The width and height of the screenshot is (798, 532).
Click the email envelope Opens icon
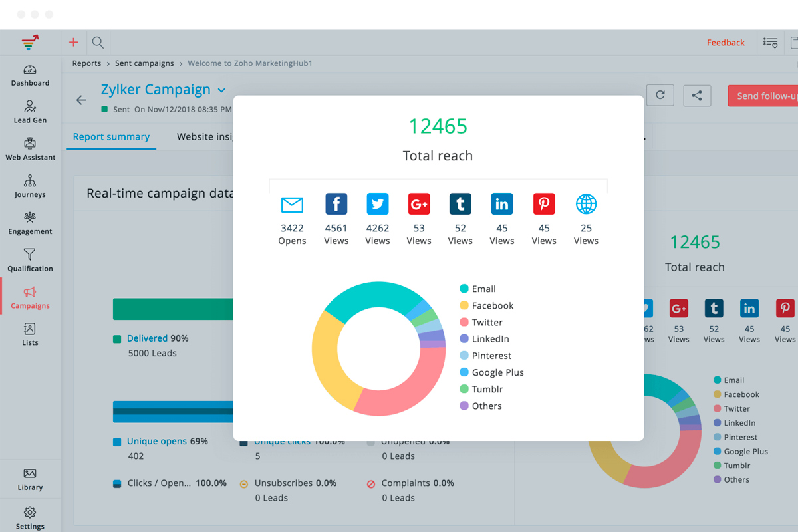pos(292,205)
